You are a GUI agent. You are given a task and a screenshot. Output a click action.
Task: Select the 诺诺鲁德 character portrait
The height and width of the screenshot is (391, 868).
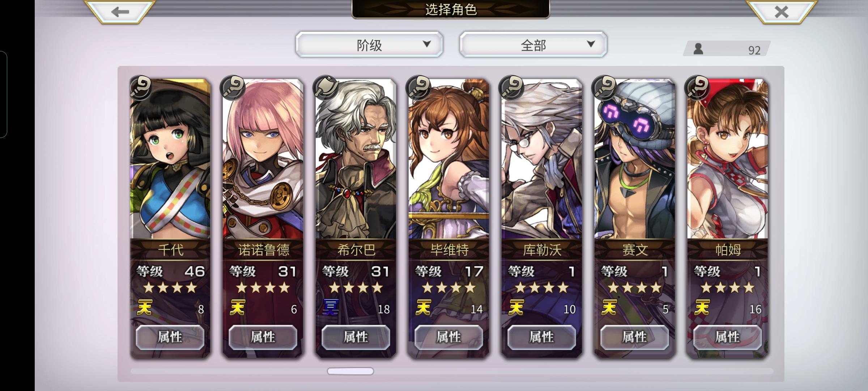(x=263, y=159)
